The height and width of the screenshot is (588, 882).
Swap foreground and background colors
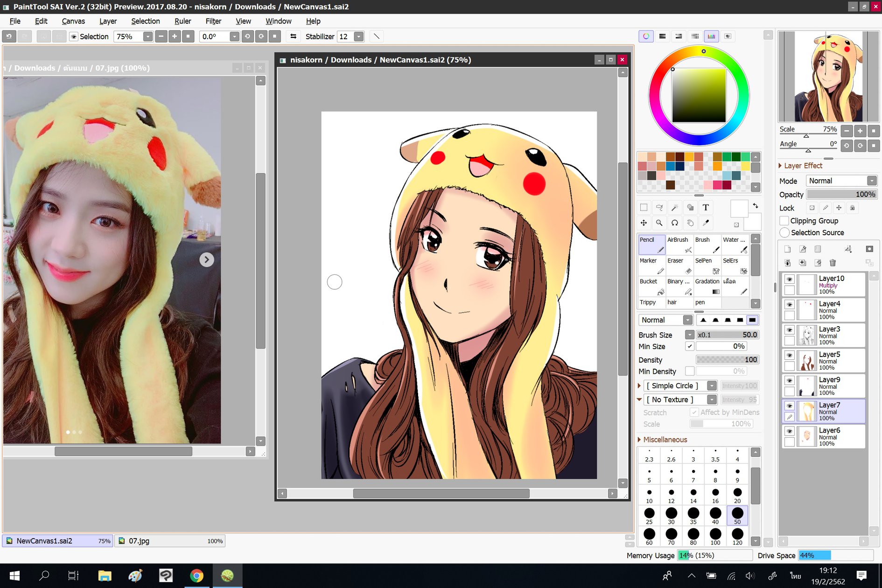click(756, 206)
